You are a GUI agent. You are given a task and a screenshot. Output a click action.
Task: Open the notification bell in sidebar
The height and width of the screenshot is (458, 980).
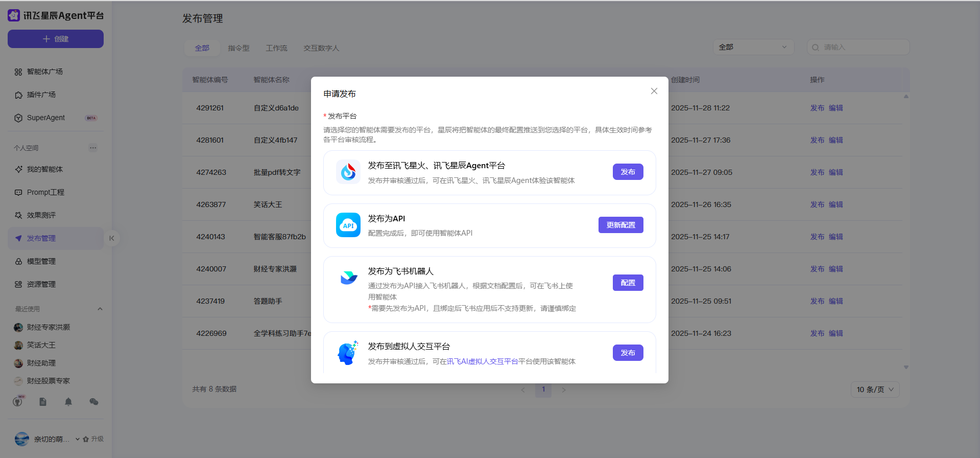click(x=68, y=402)
